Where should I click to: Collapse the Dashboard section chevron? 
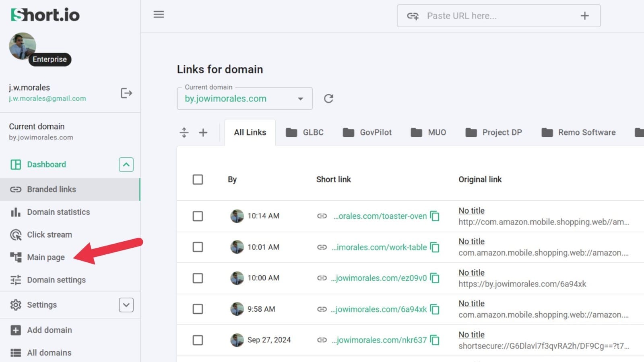pos(126,165)
